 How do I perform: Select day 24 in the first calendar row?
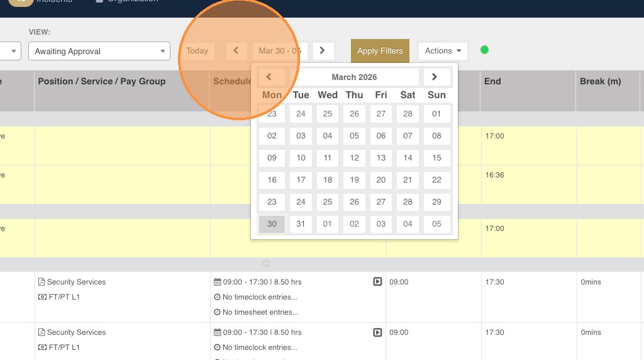(x=301, y=114)
